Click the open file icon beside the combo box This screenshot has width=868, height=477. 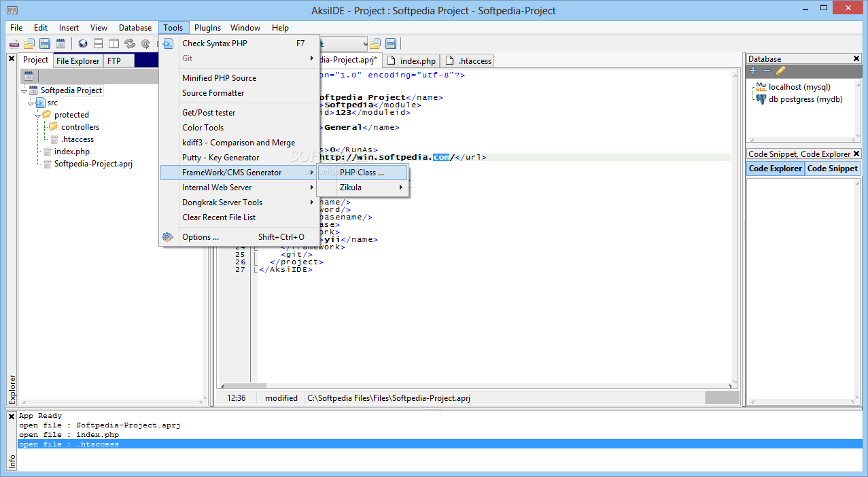375,43
